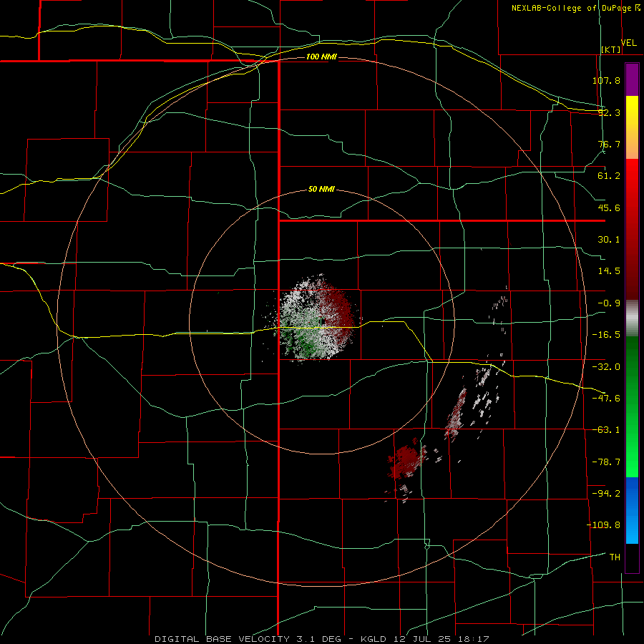The height and width of the screenshot is (644, 644).
Task: Select the 107.8 velocity scale value
Action: coord(606,80)
